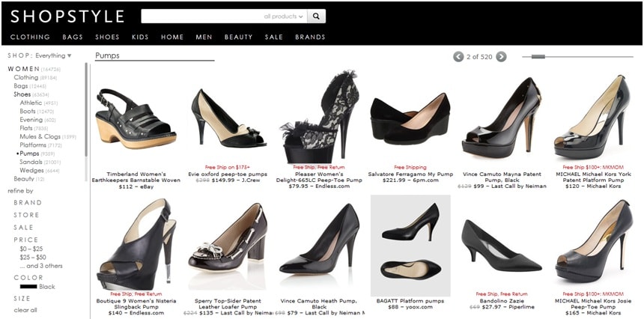
Task: Open the Bandolino Zazie pump image
Action: (x=502, y=246)
